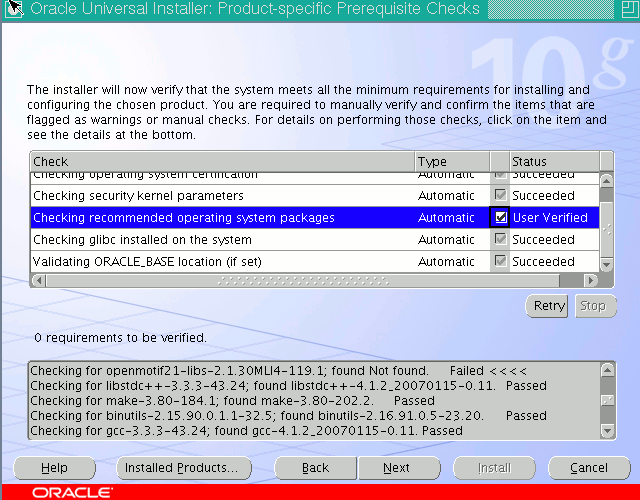Click the window menu icon in title bar
This screenshot has height=500, width=640.
click(x=14, y=9)
